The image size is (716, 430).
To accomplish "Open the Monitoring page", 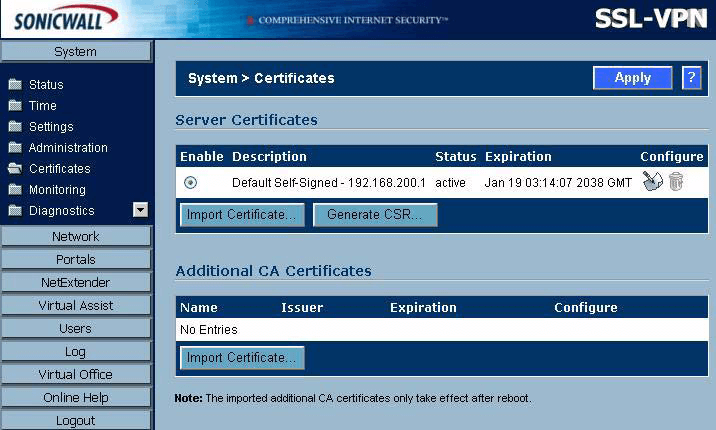I will point(58,189).
